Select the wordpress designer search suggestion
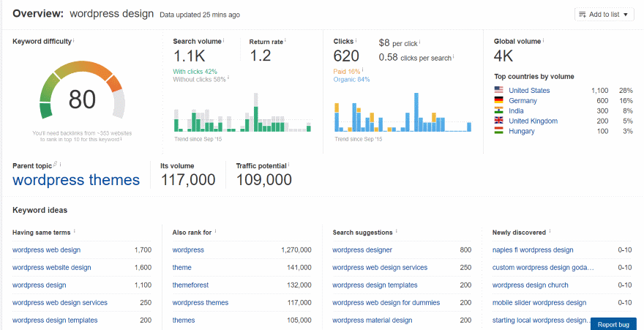This screenshot has height=330, width=644. tap(364, 250)
